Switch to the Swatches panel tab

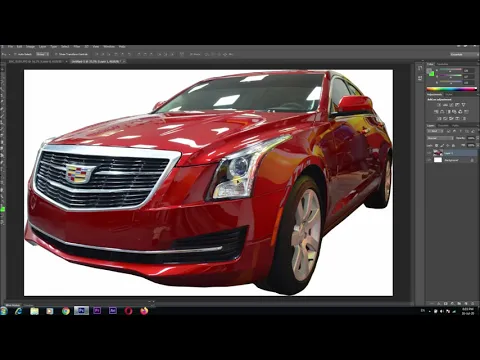pyautogui.click(x=442, y=64)
